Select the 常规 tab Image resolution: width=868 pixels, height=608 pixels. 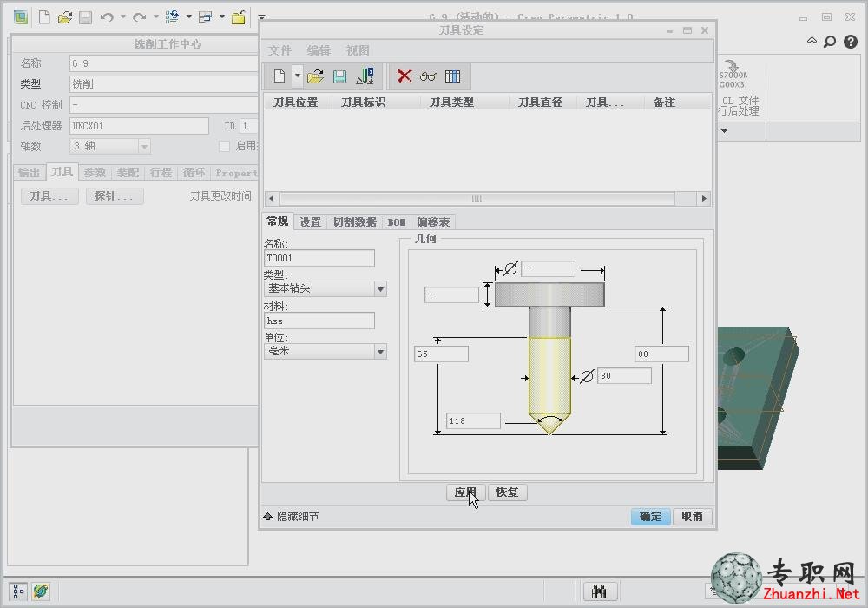(x=278, y=221)
